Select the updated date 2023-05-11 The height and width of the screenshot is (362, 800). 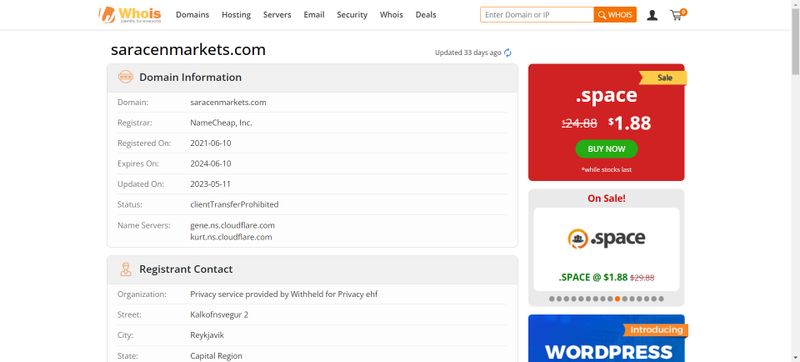[211, 184]
